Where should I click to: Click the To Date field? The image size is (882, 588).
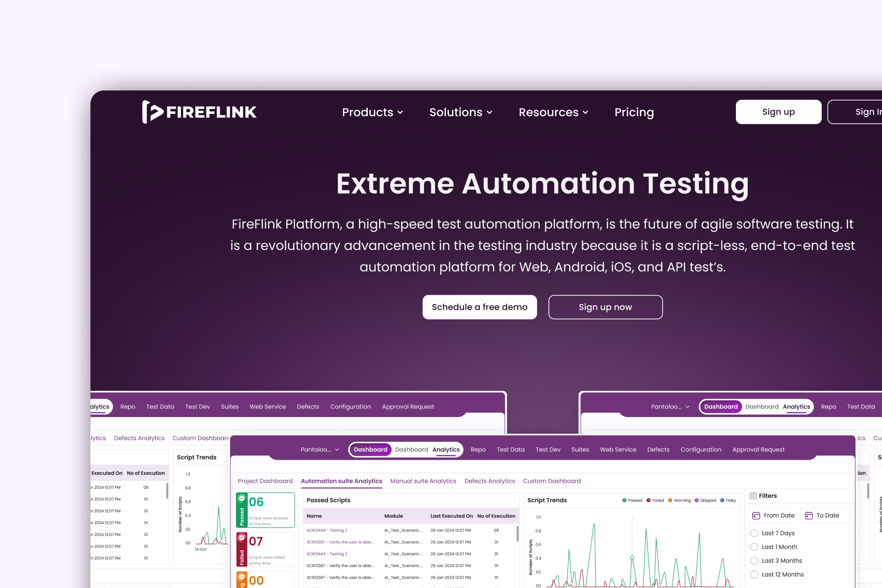825,516
